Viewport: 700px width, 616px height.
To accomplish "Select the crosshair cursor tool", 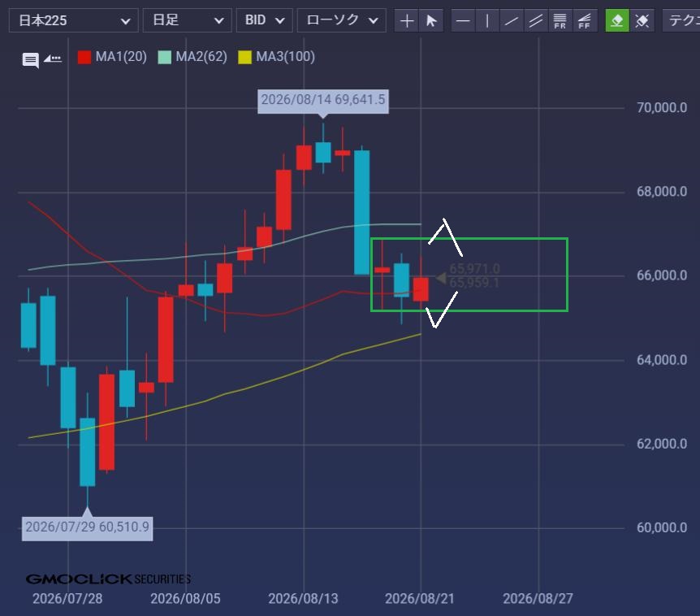I will click(407, 20).
